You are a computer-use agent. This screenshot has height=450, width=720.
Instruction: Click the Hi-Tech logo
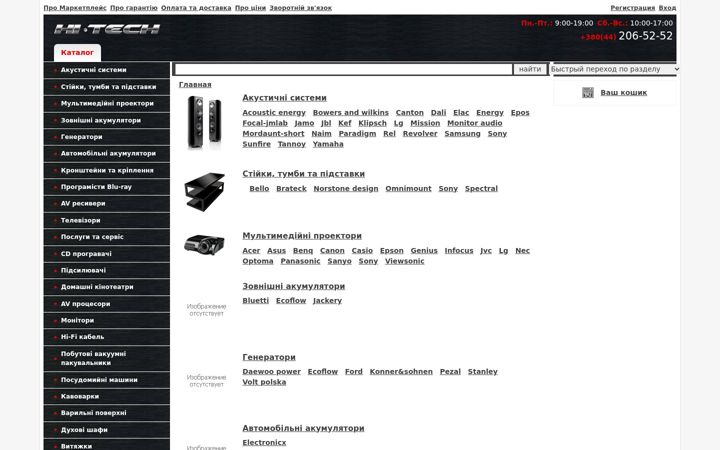coord(107,29)
